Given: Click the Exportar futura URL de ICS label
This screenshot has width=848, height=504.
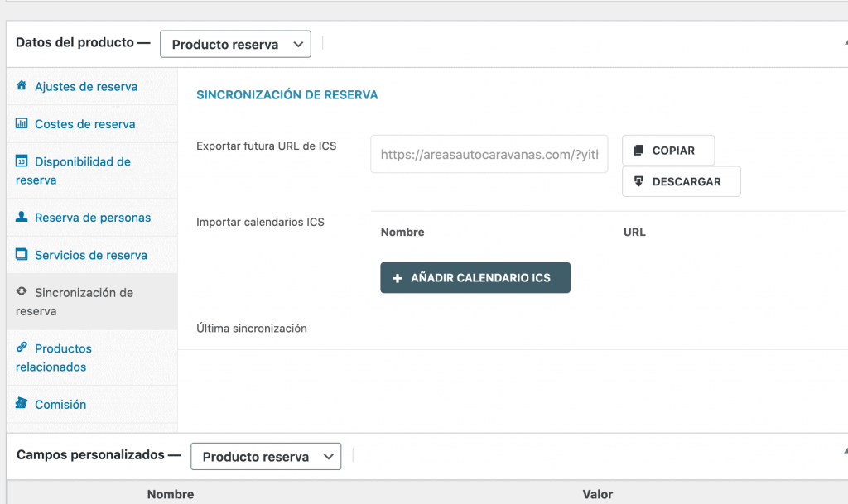Looking at the screenshot, I should tap(266, 146).
